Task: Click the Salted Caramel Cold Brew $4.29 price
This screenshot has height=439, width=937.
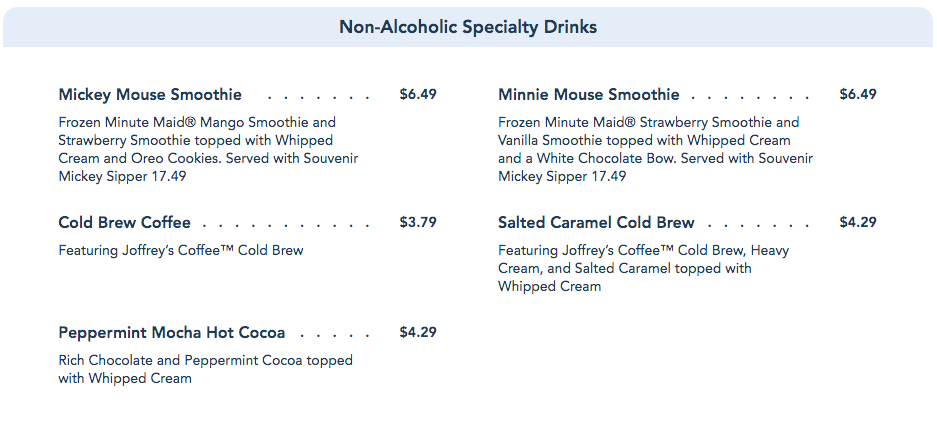Action: click(858, 222)
